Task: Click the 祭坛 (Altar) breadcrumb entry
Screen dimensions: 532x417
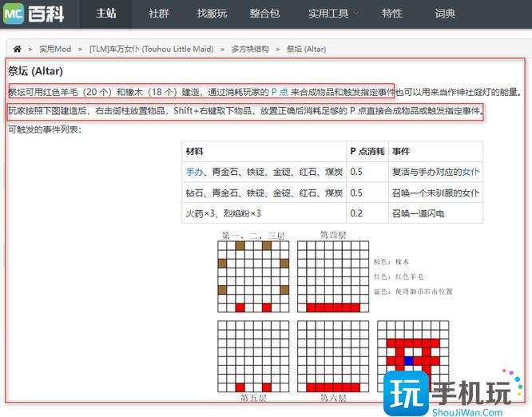Action: point(307,50)
